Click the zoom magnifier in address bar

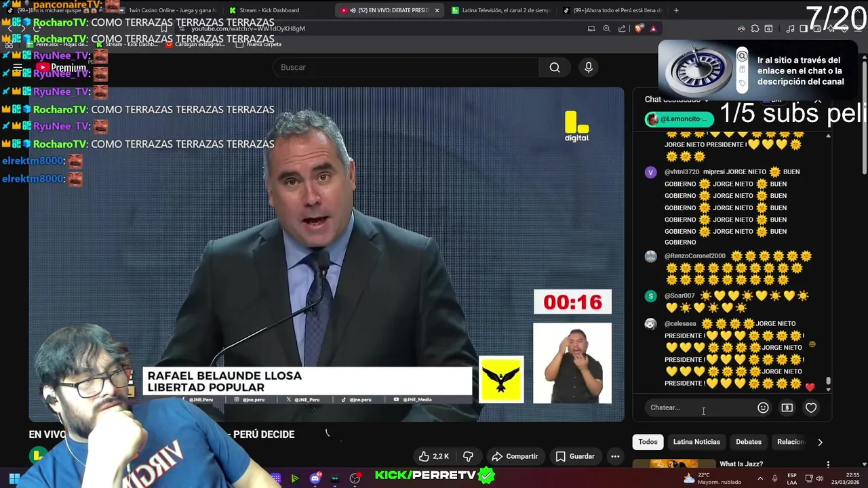coord(607,28)
